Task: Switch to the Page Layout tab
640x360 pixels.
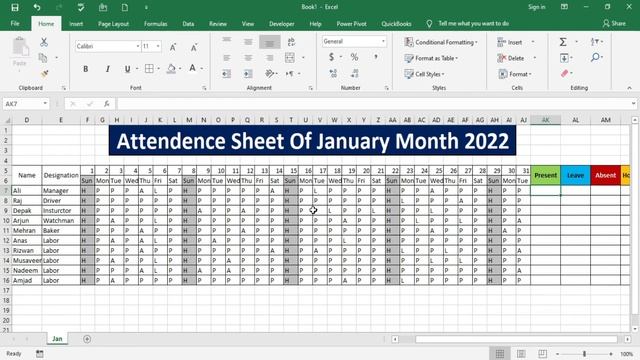Action: pos(113,24)
